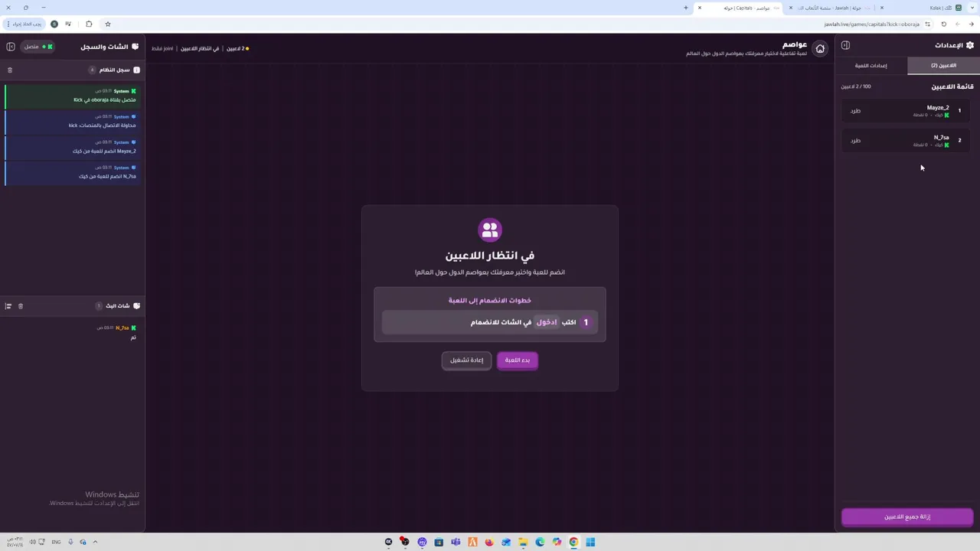Open the browser tab search dropdown
This screenshot has width=980, height=551.
[x=972, y=8]
